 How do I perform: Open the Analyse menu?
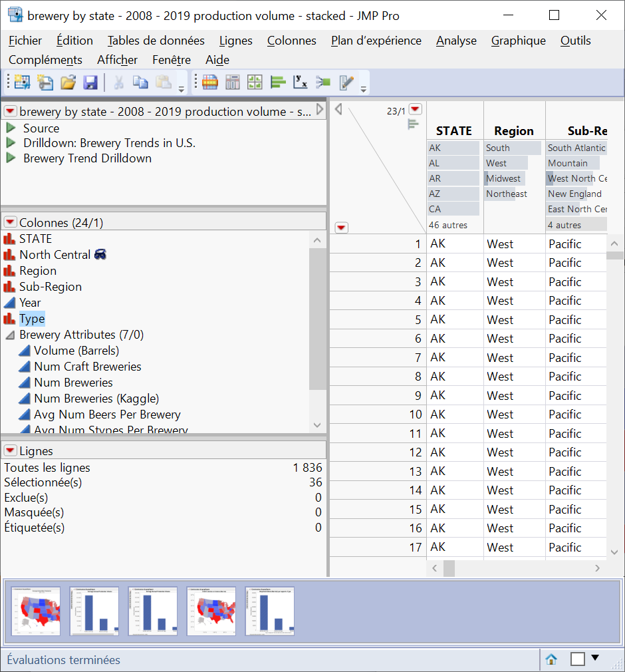(x=456, y=41)
